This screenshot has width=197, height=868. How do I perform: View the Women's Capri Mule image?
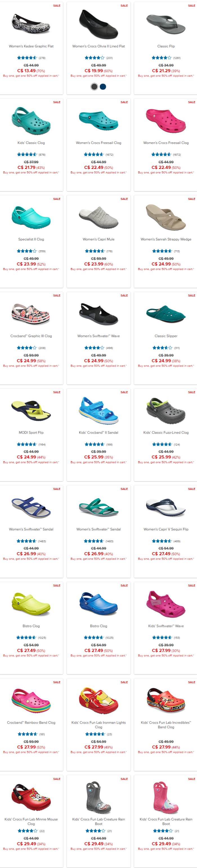[99, 217]
